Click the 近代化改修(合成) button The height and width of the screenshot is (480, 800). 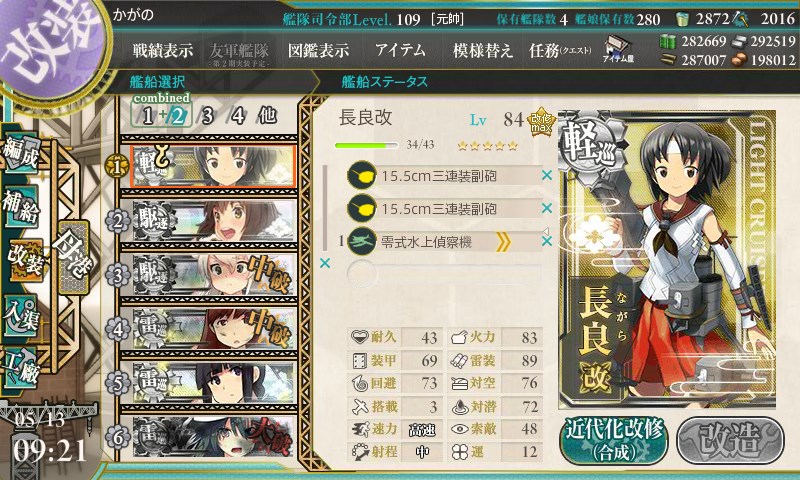pos(614,440)
